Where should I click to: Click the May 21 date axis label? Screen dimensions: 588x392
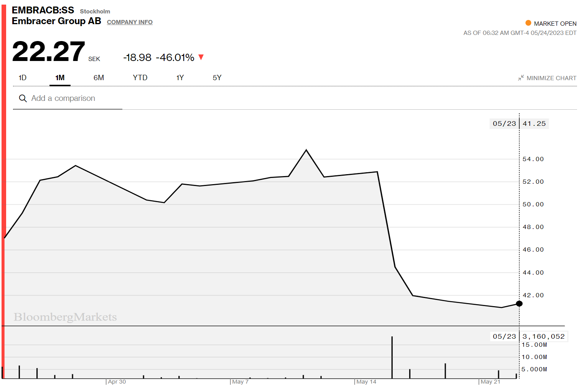pyautogui.click(x=491, y=382)
